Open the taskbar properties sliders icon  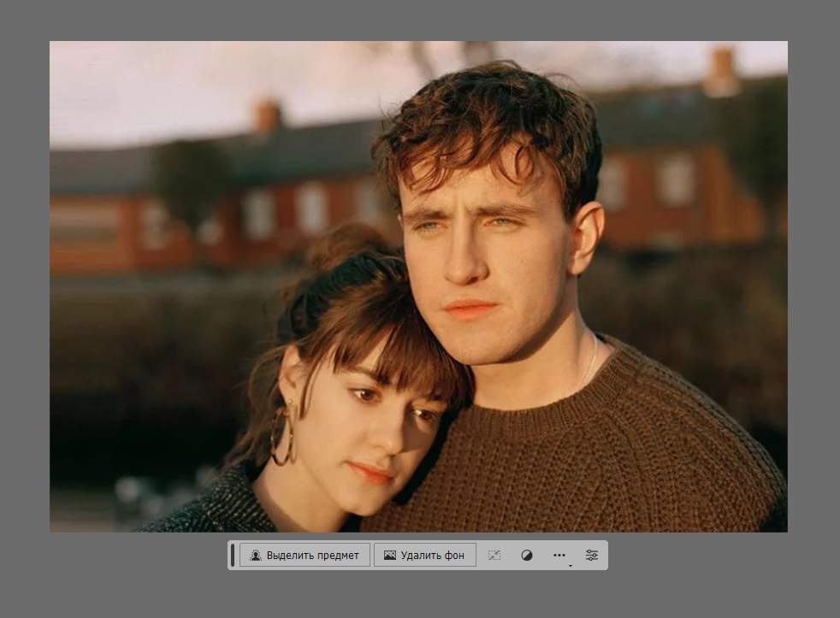(591, 556)
